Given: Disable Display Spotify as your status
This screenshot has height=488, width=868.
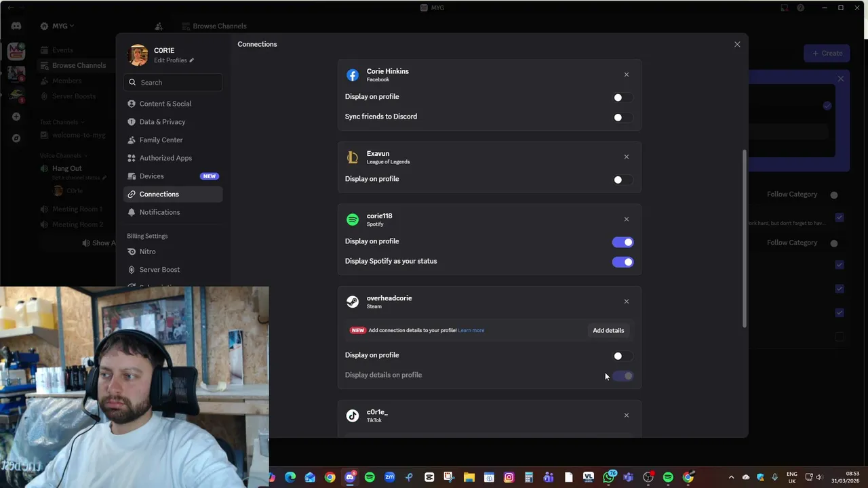Looking at the screenshot, I should tap(623, 262).
